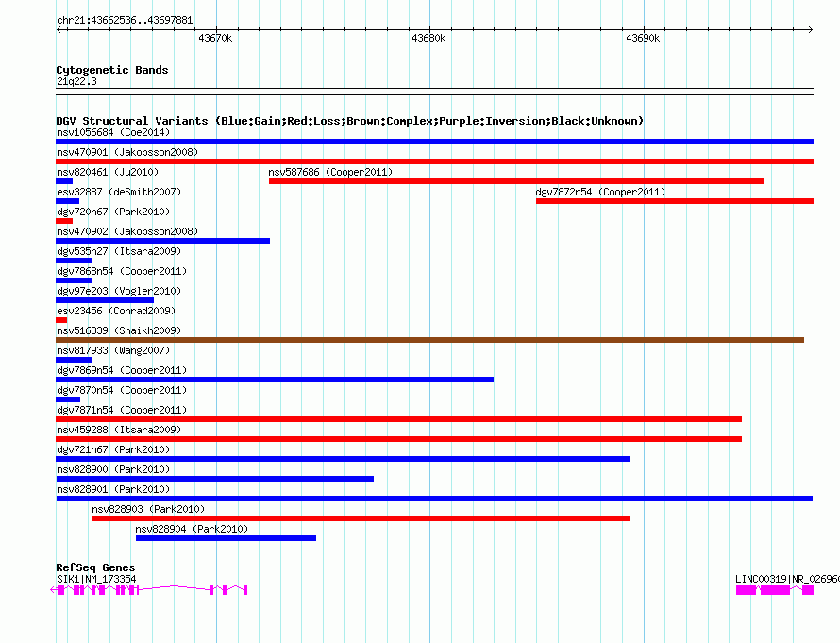Select the dgv720n67 (Park2010) label

click(x=113, y=212)
